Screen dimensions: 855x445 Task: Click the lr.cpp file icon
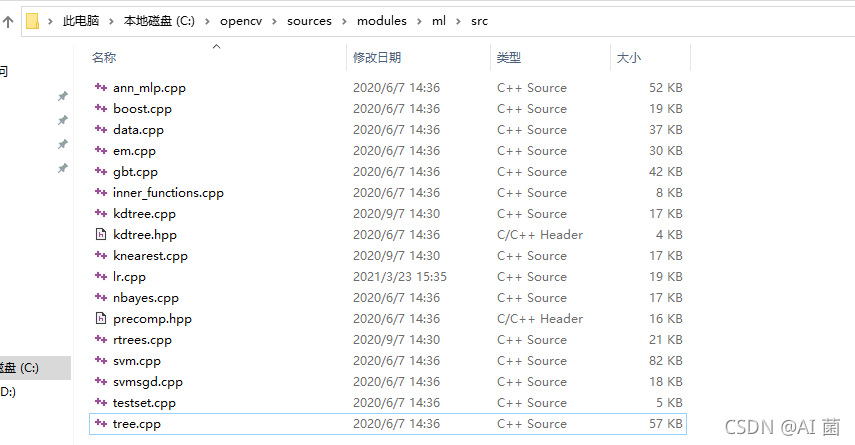tap(101, 276)
